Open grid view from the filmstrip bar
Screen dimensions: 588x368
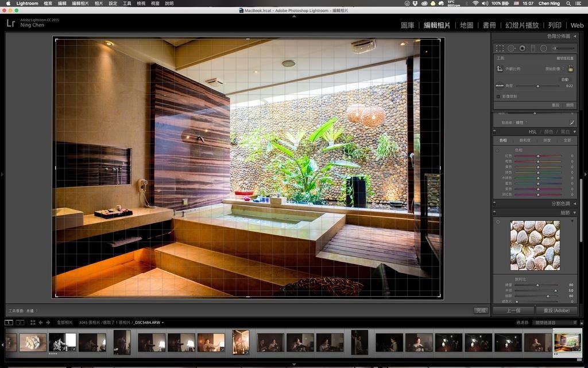pos(33,323)
